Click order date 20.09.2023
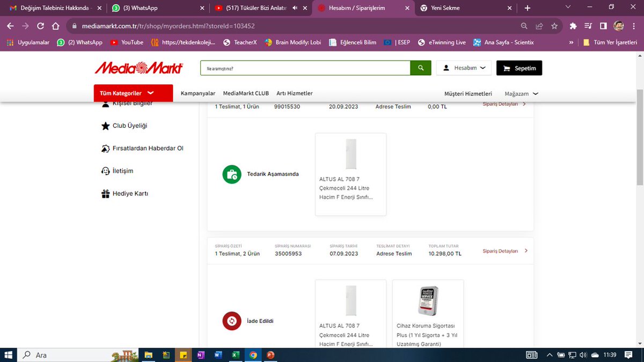Image resolution: width=644 pixels, height=362 pixels. pyautogui.click(x=343, y=107)
